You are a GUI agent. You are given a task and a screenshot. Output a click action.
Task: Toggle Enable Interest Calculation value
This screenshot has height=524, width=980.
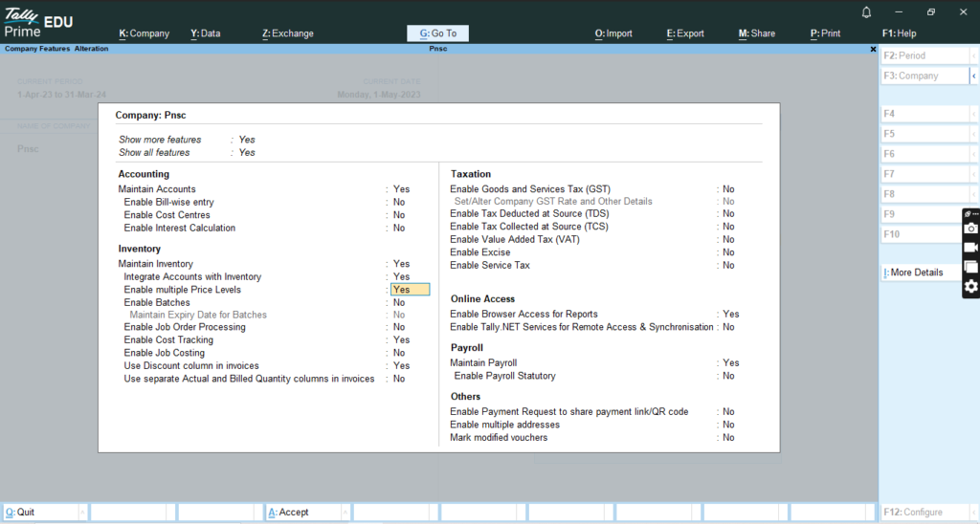pyautogui.click(x=399, y=228)
